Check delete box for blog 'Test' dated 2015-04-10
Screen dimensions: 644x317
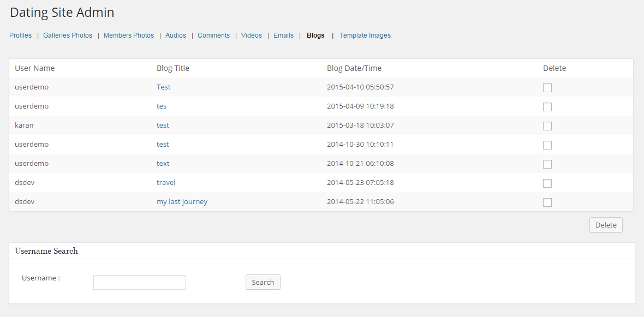coord(547,88)
